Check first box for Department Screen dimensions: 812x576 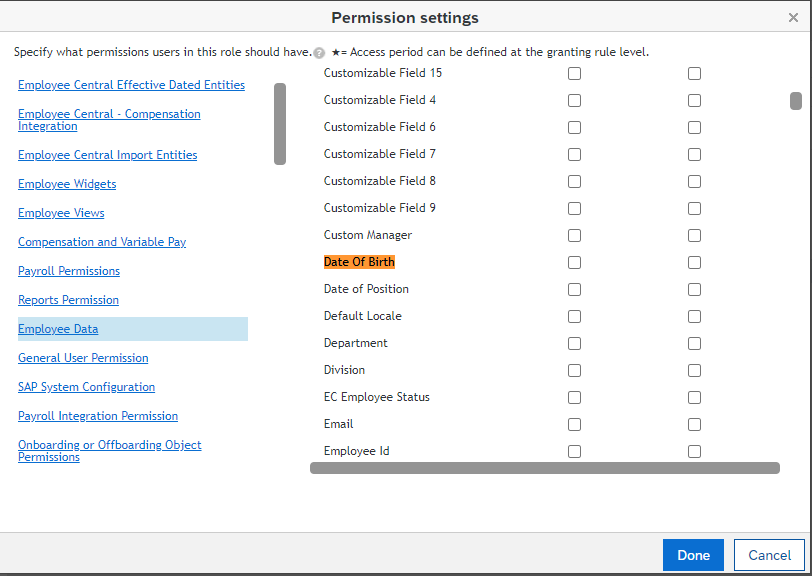click(x=574, y=343)
